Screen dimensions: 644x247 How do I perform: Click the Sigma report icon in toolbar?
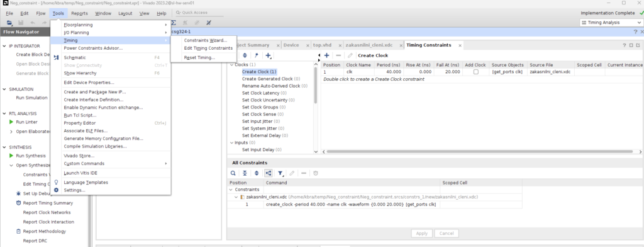(174, 23)
